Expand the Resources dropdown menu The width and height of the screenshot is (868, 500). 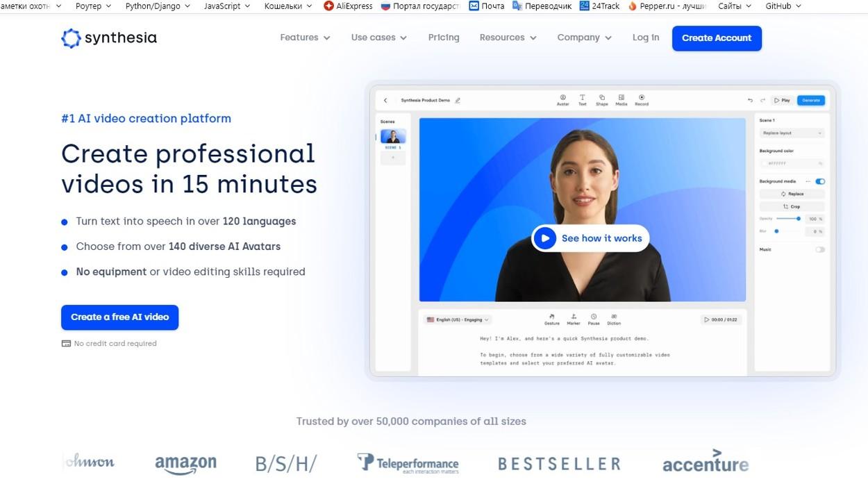(x=508, y=37)
